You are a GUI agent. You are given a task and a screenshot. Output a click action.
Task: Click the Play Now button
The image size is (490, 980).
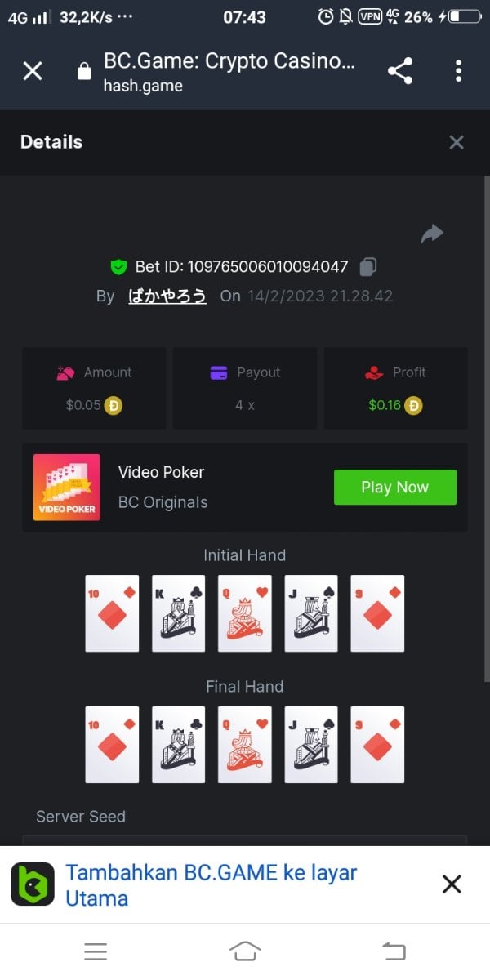pos(395,488)
